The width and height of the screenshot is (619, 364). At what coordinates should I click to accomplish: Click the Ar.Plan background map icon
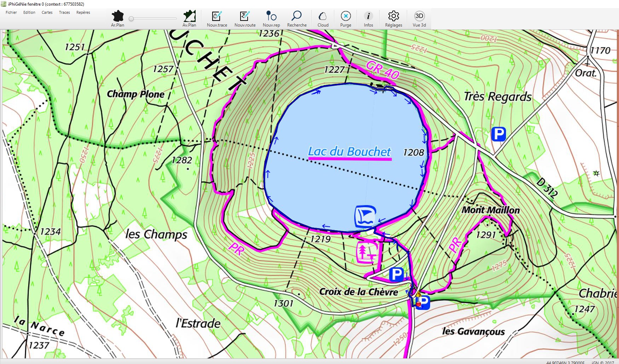click(x=117, y=17)
